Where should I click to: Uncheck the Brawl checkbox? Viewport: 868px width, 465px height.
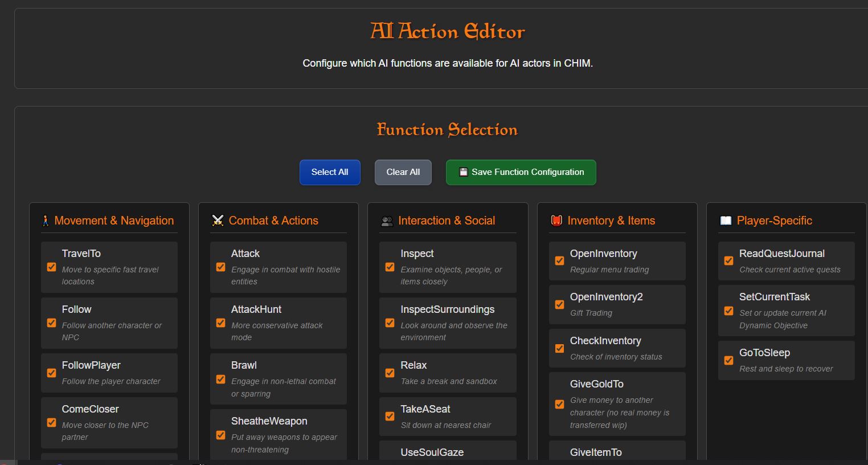pyautogui.click(x=220, y=379)
